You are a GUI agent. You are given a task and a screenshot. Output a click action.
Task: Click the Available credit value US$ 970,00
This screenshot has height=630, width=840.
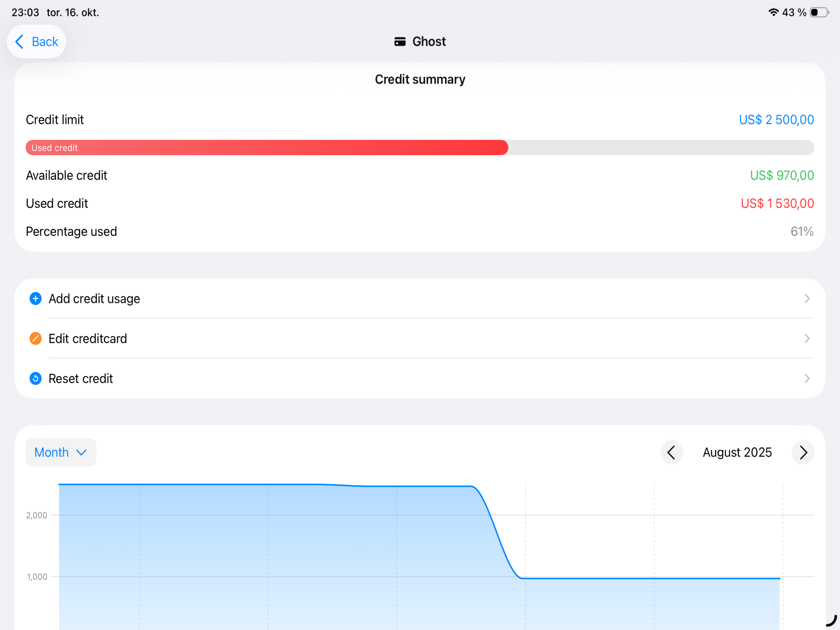point(782,175)
